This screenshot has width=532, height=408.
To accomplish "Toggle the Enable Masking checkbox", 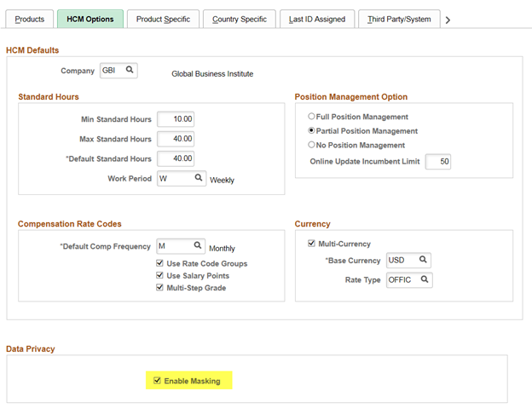I will 157,381.
